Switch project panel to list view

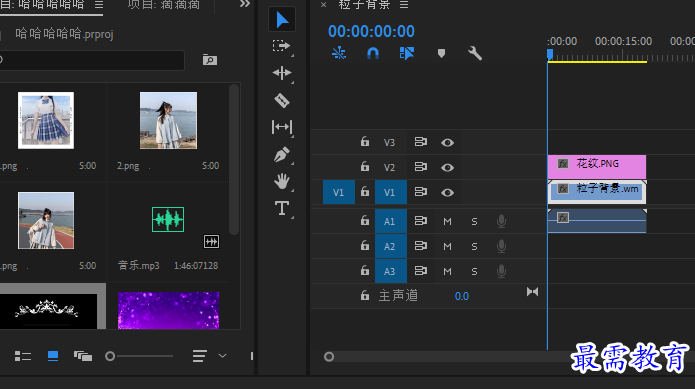pyautogui.click(x=23, y=356)
